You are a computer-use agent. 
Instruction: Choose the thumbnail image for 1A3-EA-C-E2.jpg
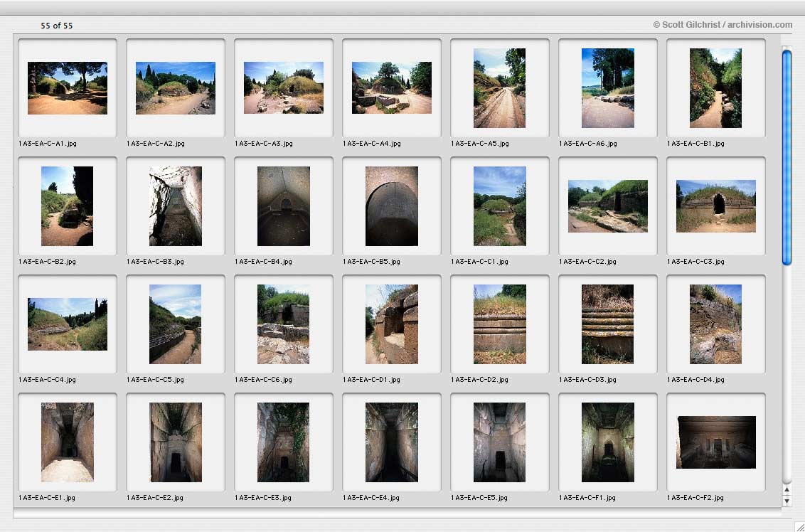176,442
